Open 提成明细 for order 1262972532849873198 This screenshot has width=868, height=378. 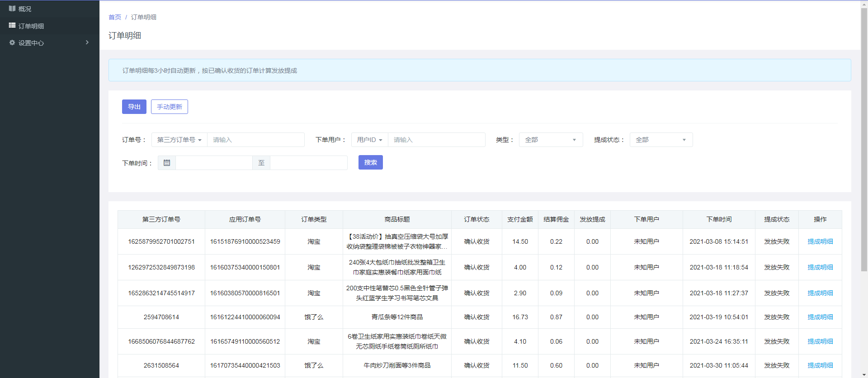tap(820, 267)
